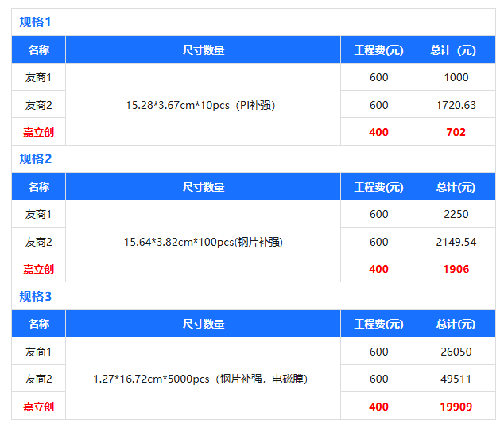This screenshot has height=432, width=504.
Task: Click the 规格1 section heading
Action: 36,21
